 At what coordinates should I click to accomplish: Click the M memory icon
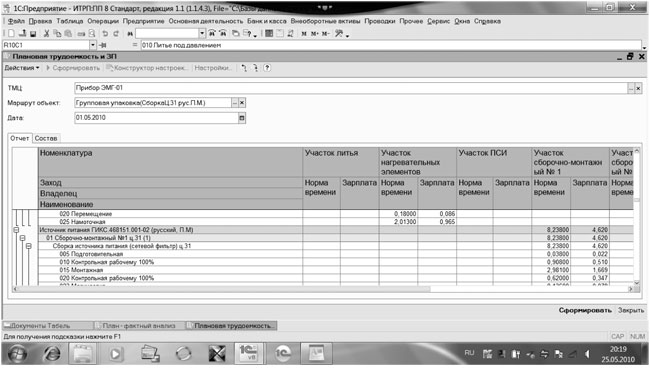[304, 34]
